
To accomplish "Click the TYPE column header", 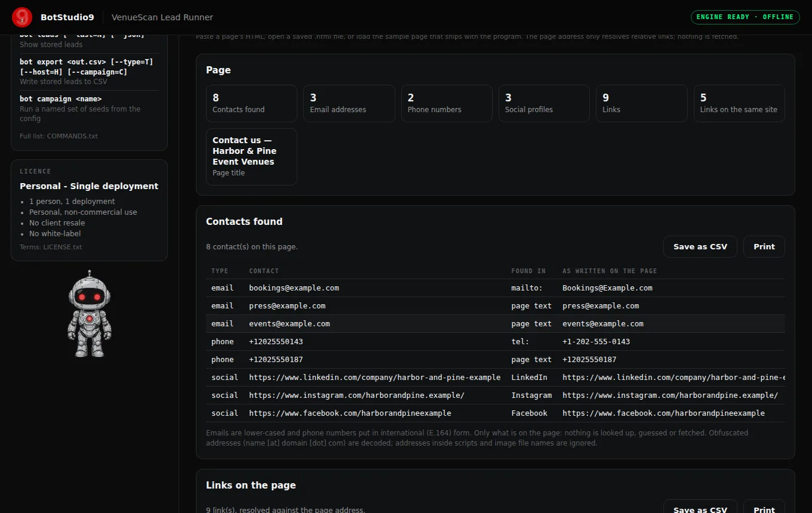I will (220, 271).
